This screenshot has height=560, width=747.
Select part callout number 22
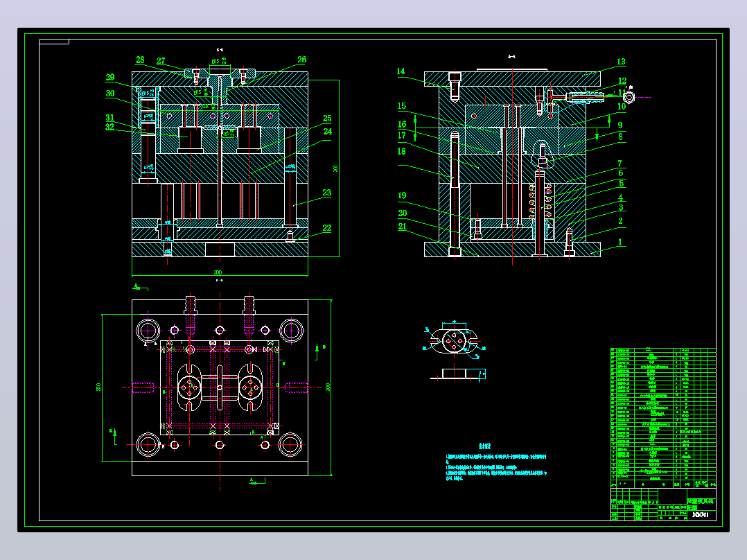(327, 228)
